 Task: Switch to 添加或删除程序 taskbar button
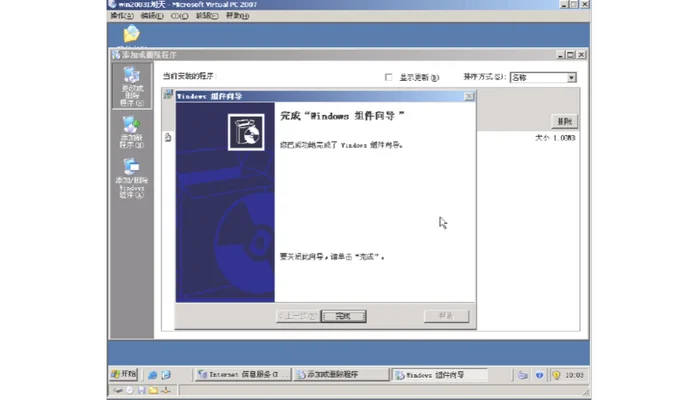[x=341, y=374]
